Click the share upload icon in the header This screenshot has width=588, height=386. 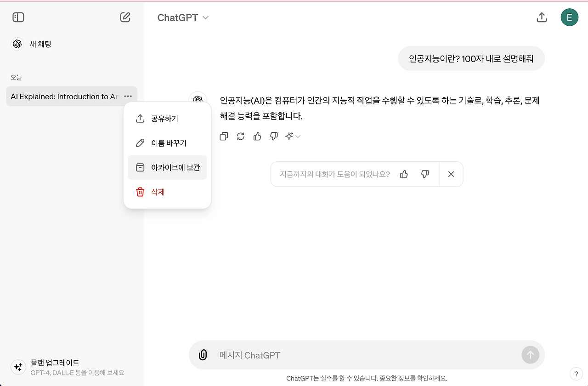click(542, 17)
